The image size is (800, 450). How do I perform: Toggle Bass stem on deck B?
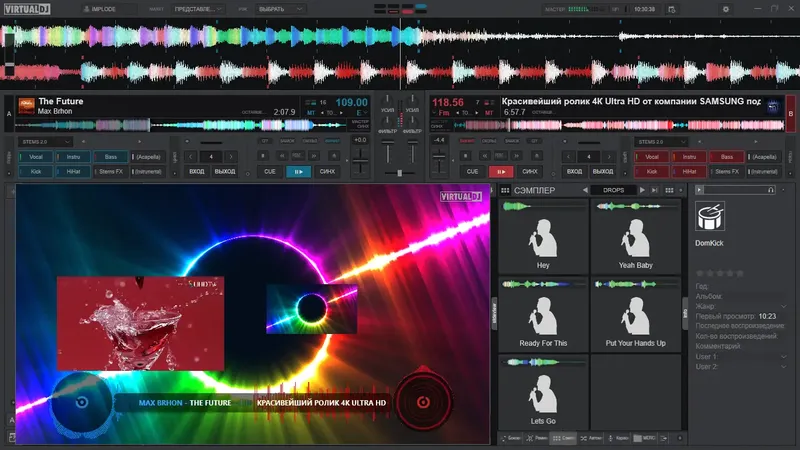pyautogui.click(x=727, y=157)
